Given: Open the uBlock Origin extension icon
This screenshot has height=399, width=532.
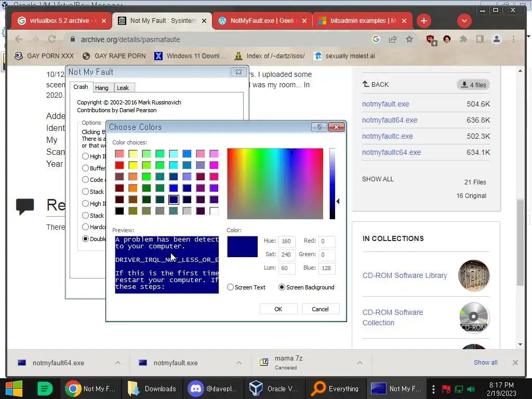Looking at the screenshot, I should point(431,39).
